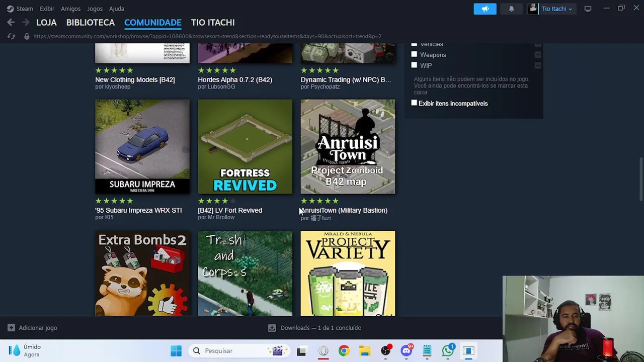Open File Explorer from taskbar
The image size is (644, 362).
[365, 351]
